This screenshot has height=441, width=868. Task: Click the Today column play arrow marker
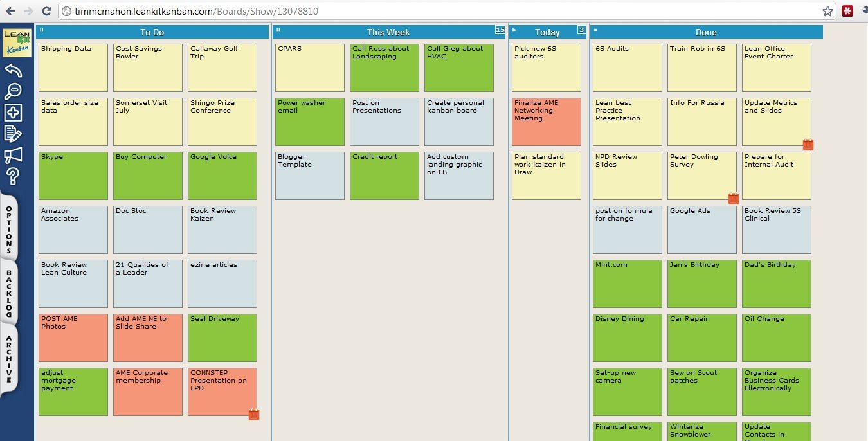(514, 30)
